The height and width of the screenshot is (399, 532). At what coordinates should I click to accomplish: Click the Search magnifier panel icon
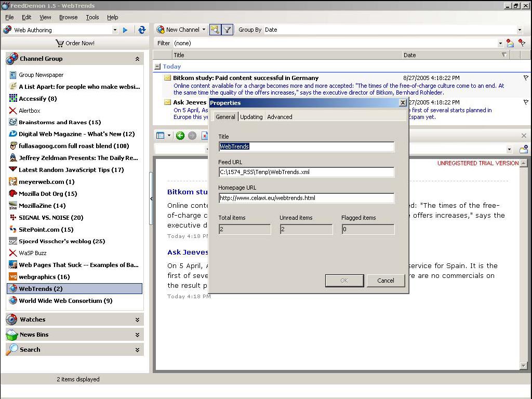[12, 350]
